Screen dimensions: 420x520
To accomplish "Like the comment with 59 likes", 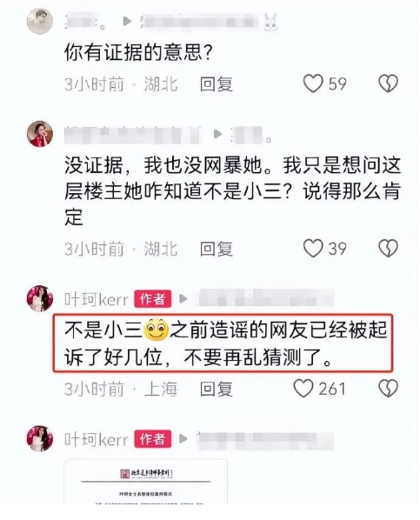I will click(313, 83).
